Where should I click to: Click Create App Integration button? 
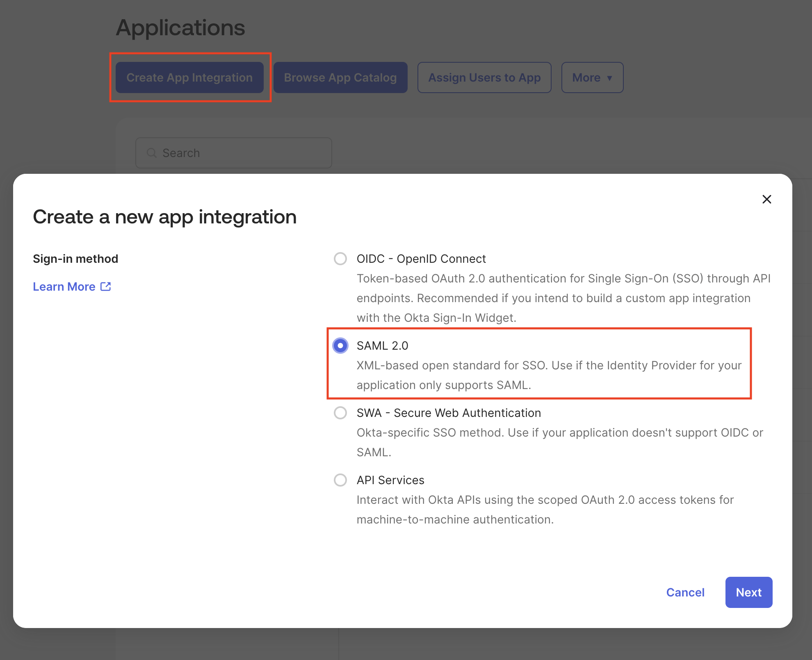point(189,77)
